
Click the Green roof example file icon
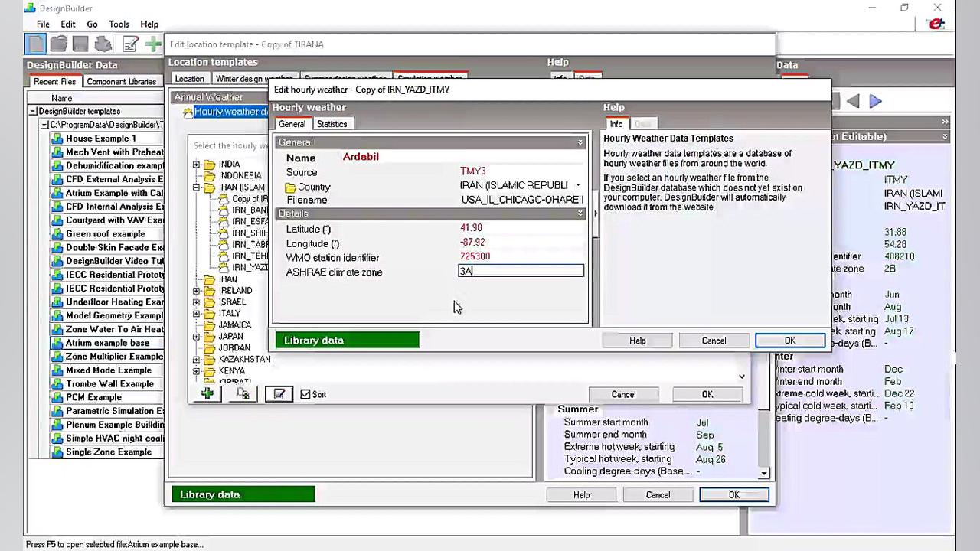pos(57,234)
